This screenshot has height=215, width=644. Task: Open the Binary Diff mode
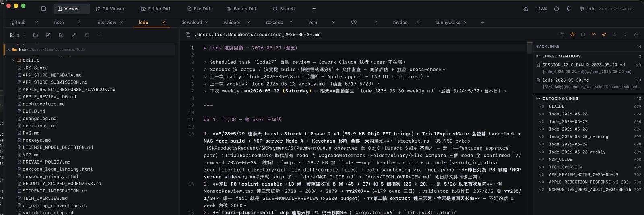[242, 9]
